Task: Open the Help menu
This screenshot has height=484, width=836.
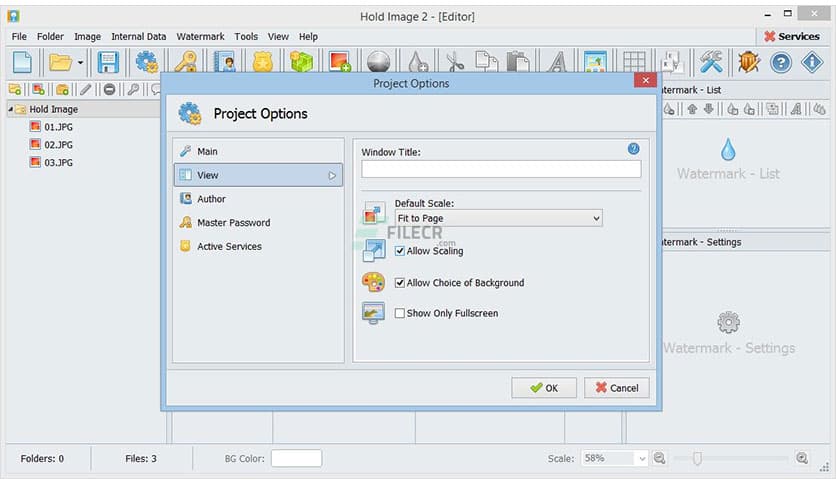Action: point(308,36)
